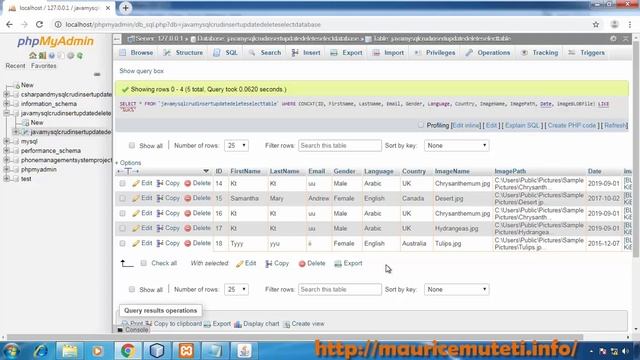Open upper Sort by key dropdown

(456, 145)
